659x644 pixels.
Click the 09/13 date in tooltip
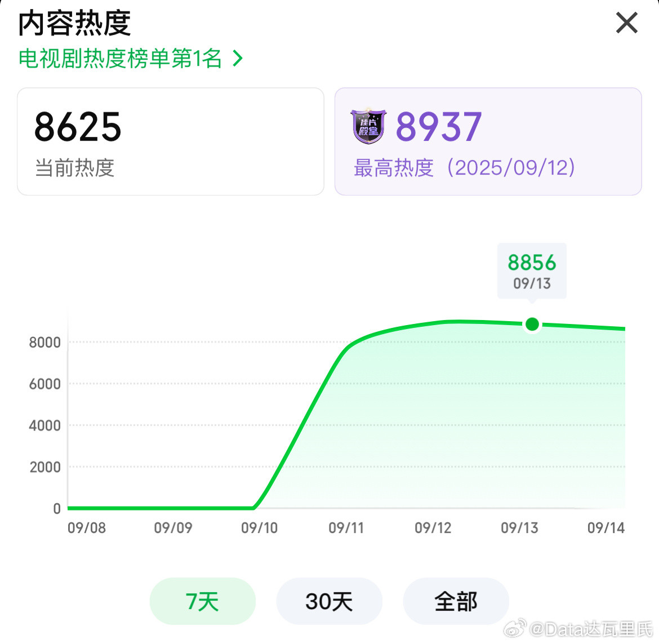tap(532, 284)
